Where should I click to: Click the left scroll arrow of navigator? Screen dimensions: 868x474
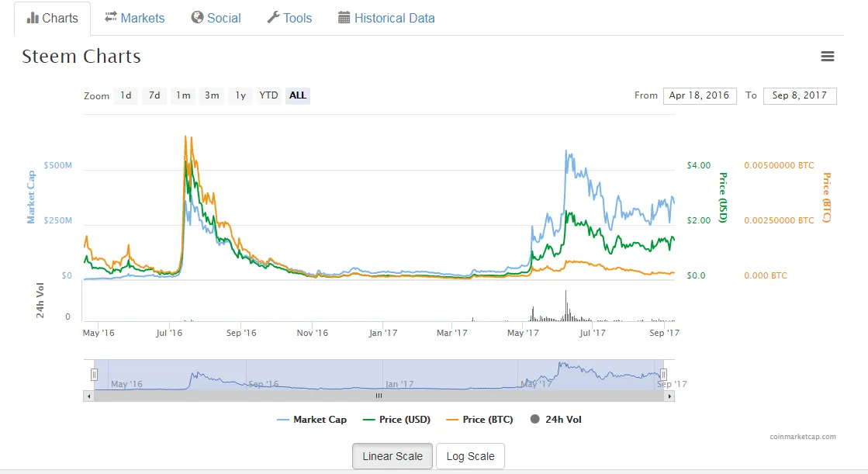(89, 396)
